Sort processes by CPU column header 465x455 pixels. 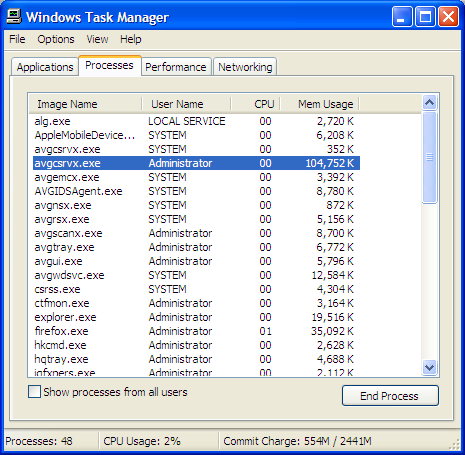pyautogui.click(x=255, y=104)
